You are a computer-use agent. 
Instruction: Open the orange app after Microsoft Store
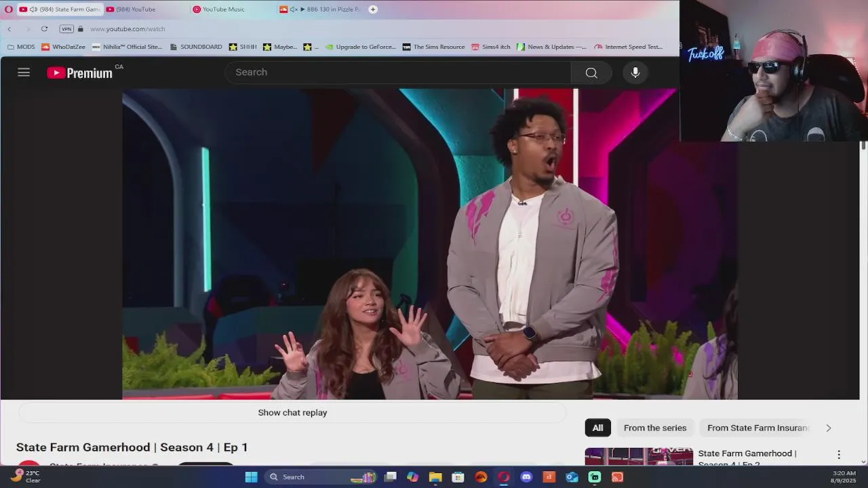(481, 477)
